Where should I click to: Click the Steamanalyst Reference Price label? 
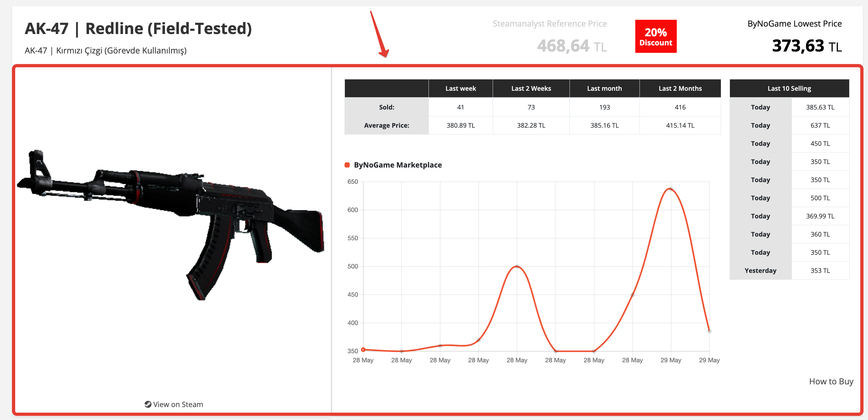click(550, 24)
